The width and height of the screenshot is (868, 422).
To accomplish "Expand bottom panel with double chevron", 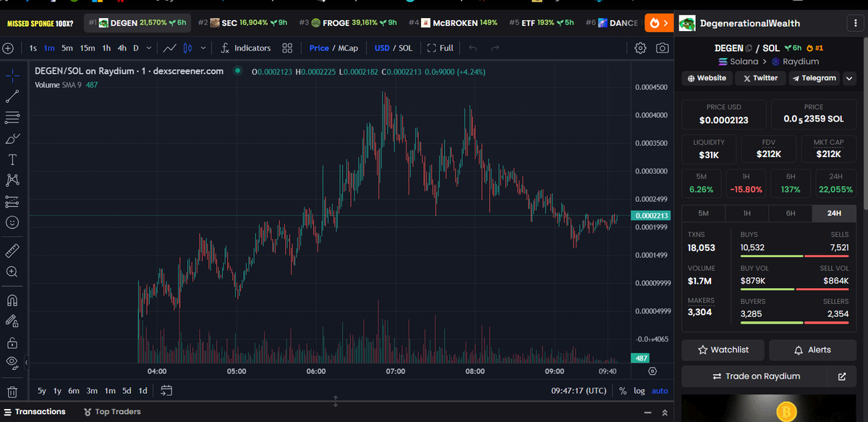I will pyautogui.click(x=665, y=412).
